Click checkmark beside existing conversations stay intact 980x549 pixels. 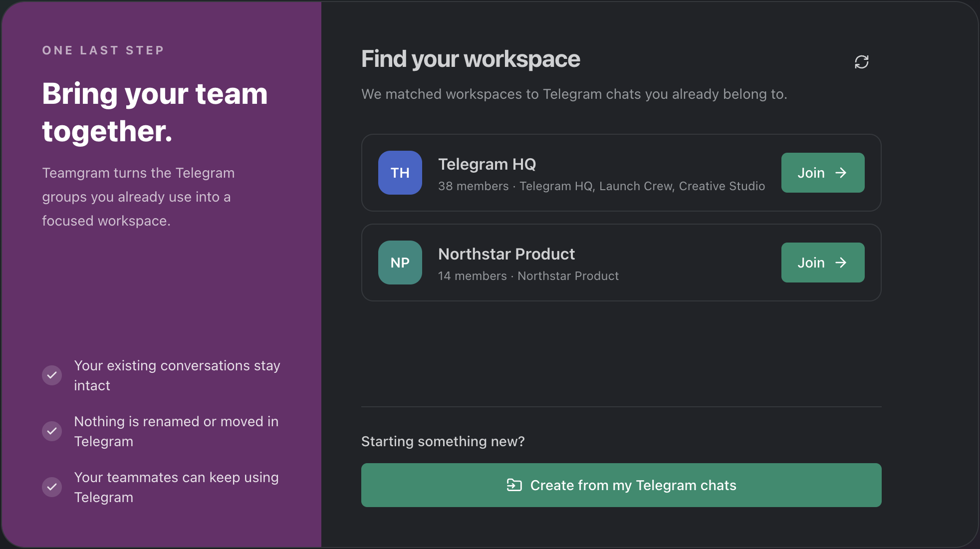[x=52, y=375]
